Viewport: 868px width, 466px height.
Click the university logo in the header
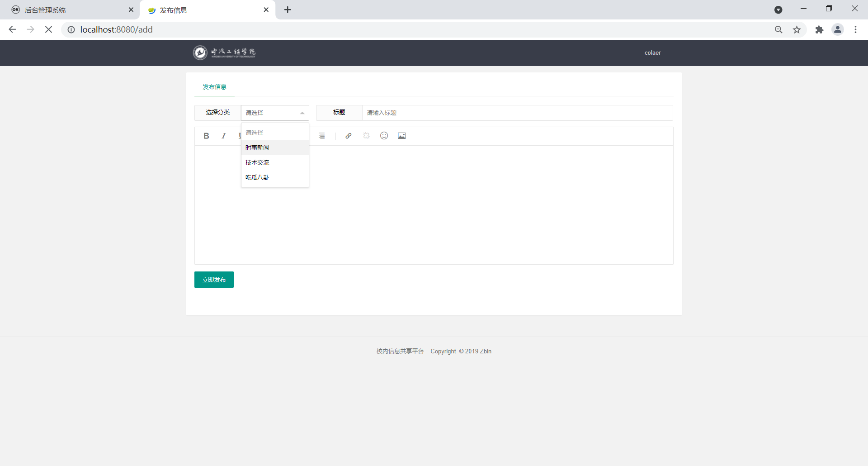(224, 52)
